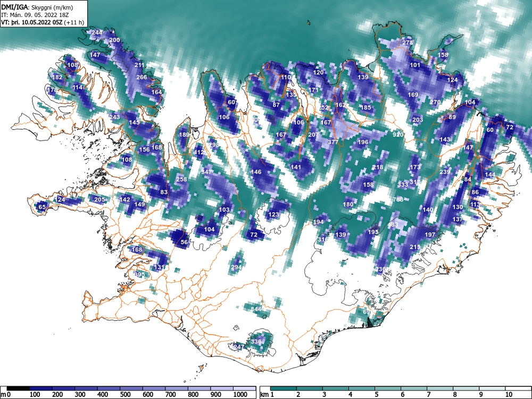Click the 'DMI/IGA: Skyggni (m/km)' title line
The image size is (532, 399).
[x=37, y=7]
